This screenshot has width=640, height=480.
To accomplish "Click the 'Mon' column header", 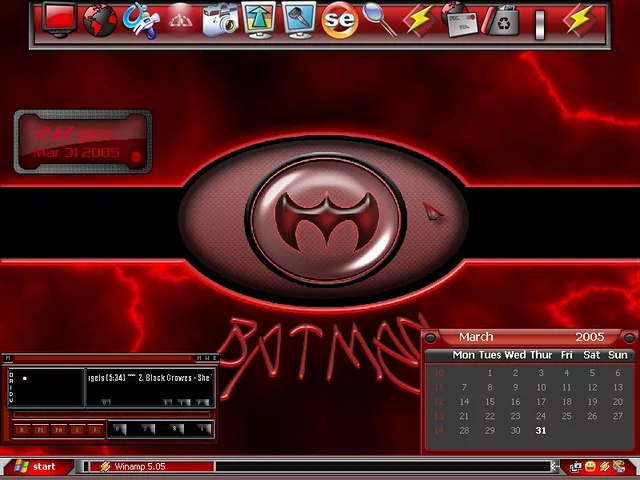I will pyautogui.click(x=464, y=355).
